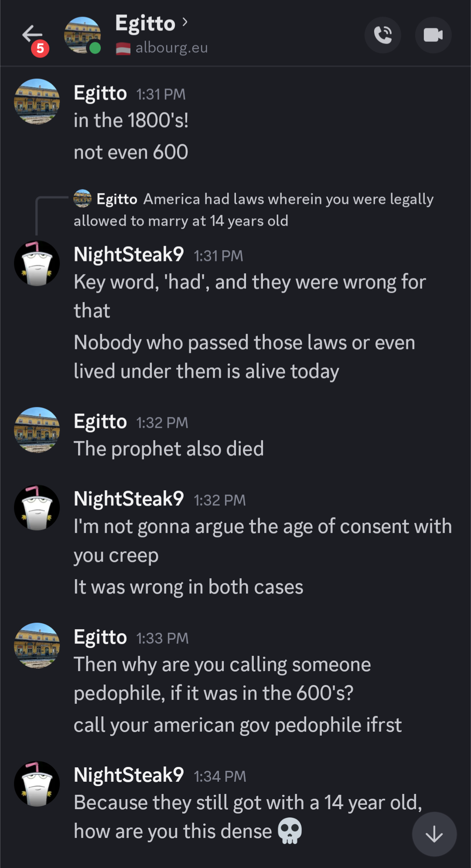Expand Egitto's profile via header chevron
Screen dimensions: 471x868
pos(185,22)
